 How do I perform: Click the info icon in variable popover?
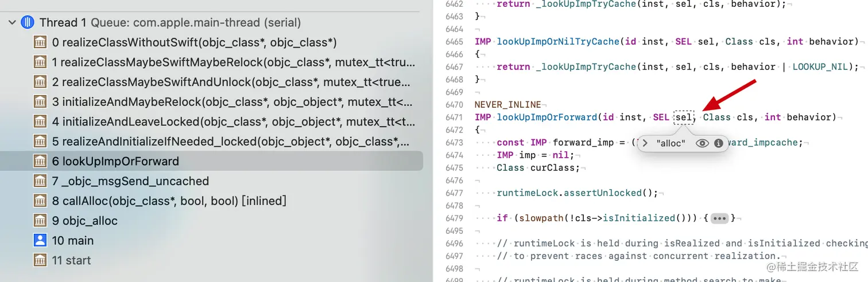coord(718,143)
